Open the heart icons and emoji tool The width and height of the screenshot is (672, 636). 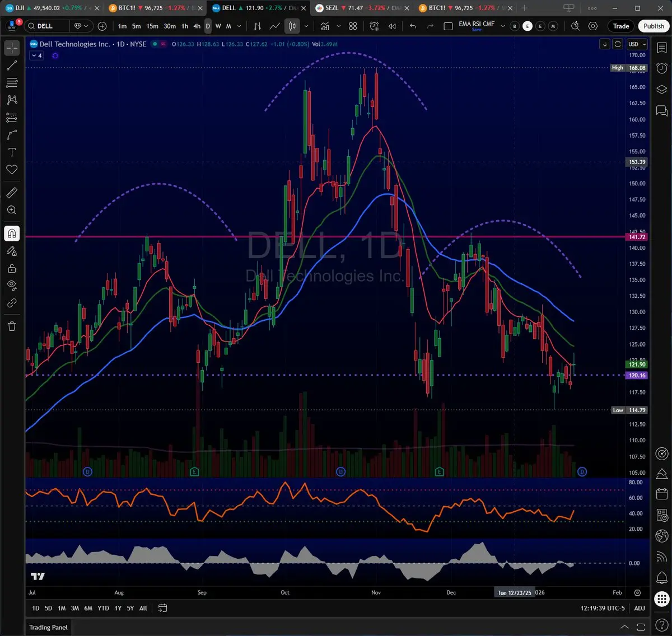pos(12,170)
